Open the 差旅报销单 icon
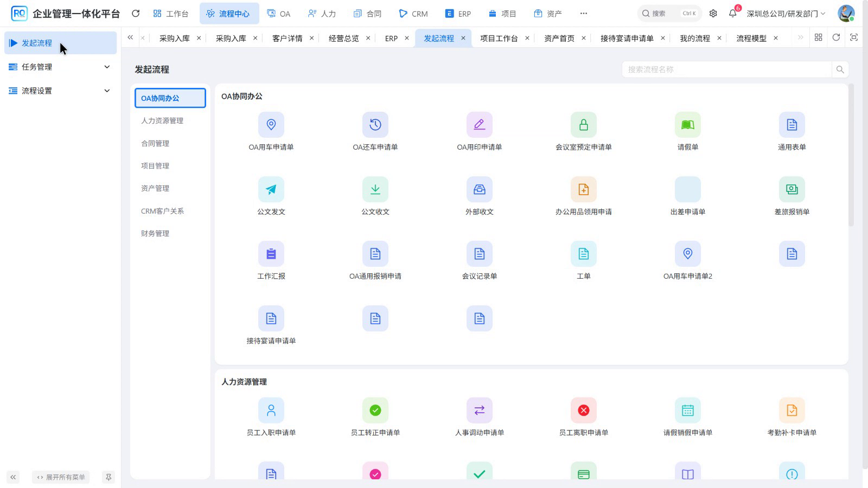 tap(792, 189)
